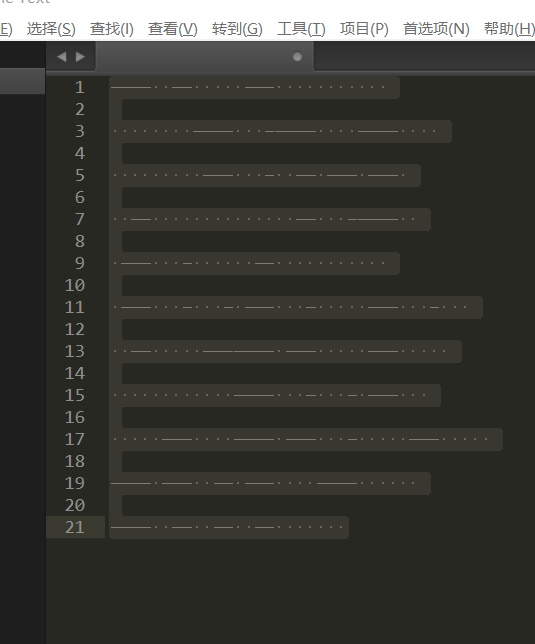Open the 帮助(H) menu
This screenshot has height=644, width=535.
(x=509, y=29)
